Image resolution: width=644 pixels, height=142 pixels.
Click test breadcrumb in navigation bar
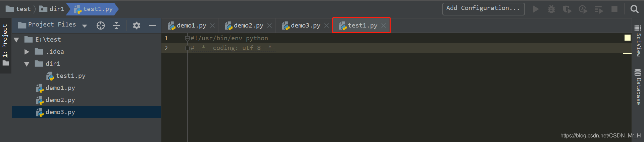coord(18,9)
